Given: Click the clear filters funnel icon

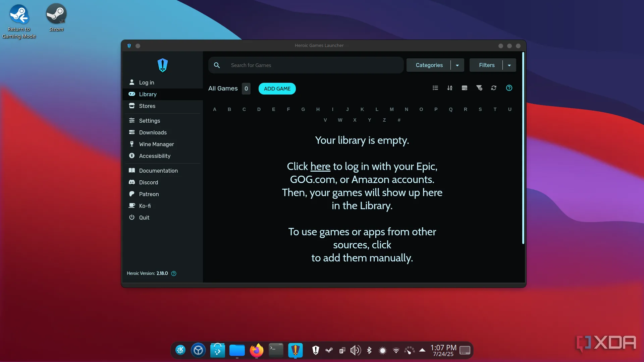Looking at the screenshot, I should click(x=479, y=88).
